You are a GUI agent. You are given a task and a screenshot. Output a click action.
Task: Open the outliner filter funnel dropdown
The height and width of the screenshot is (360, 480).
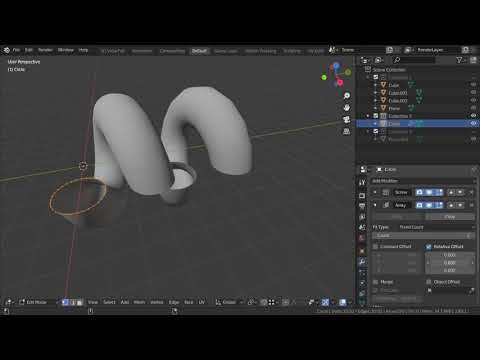click(461, 60)
